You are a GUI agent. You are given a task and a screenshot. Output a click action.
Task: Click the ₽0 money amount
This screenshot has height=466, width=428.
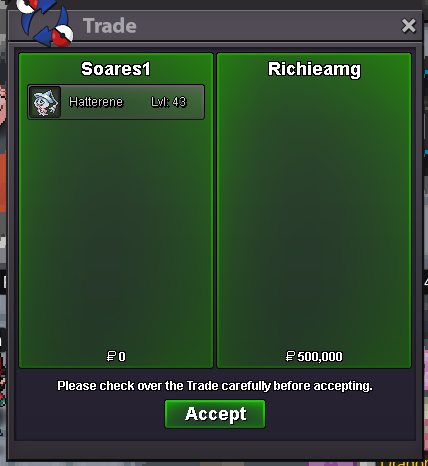click(x=116, y=356)
